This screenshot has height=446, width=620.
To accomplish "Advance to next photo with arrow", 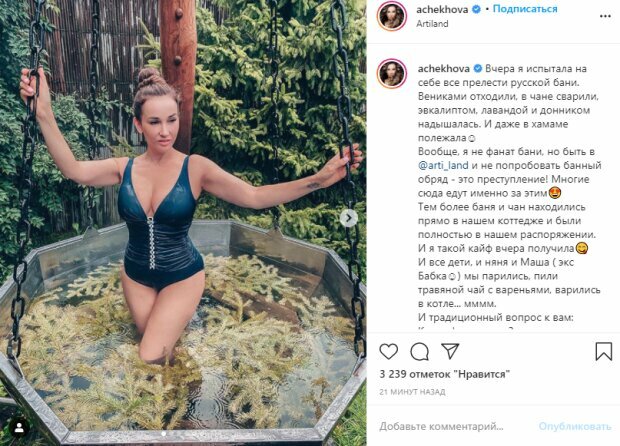I will (349, 218).
